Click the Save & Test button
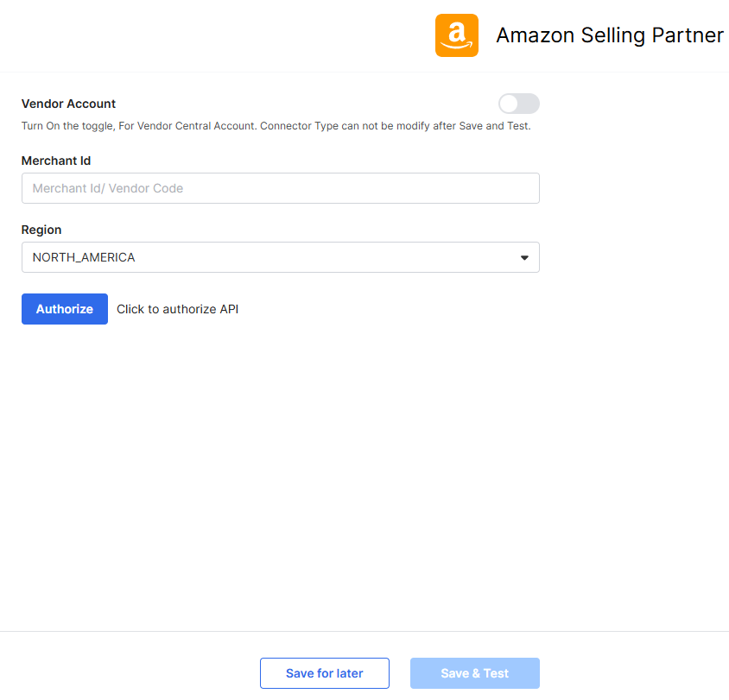 pyautogui.click(x=475, y=673)
